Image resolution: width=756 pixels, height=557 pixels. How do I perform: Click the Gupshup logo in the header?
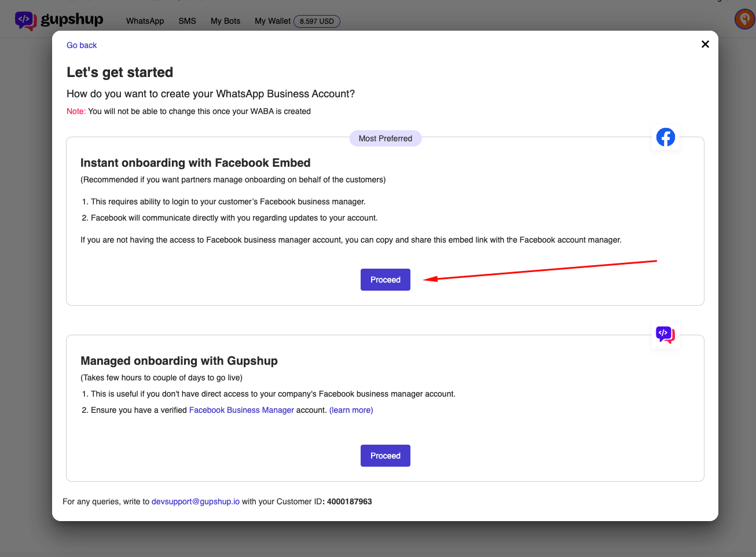click(59, 20)
